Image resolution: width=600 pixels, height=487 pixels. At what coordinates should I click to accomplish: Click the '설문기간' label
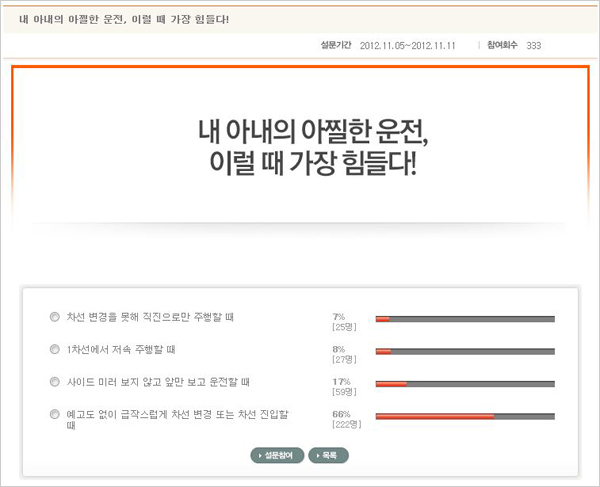(x=336, y=45)
